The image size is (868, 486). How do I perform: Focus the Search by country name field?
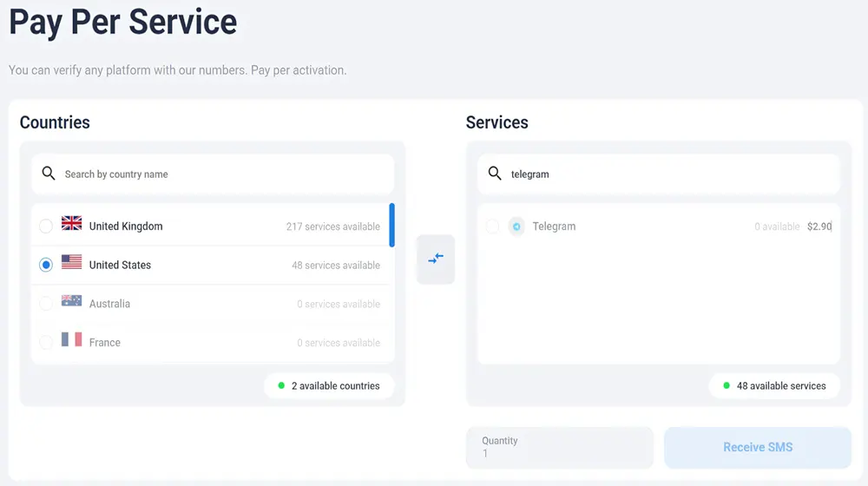213,174
